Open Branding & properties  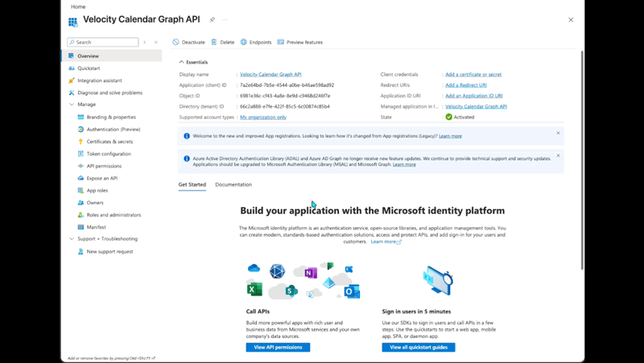click(x=111, y=117)
